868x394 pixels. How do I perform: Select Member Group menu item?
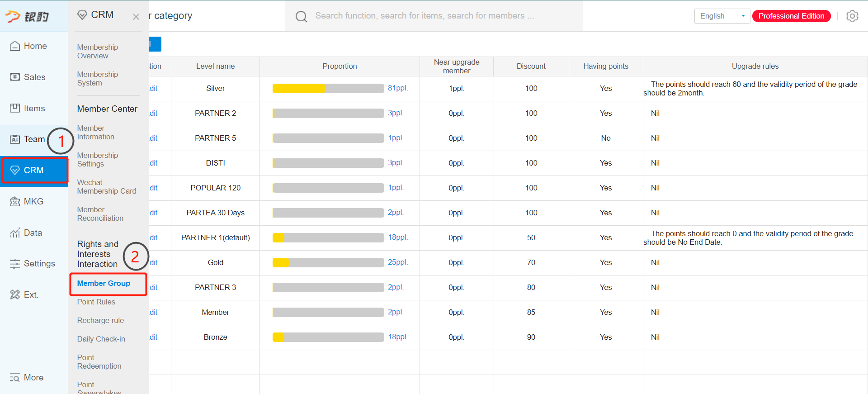(104, 283)
